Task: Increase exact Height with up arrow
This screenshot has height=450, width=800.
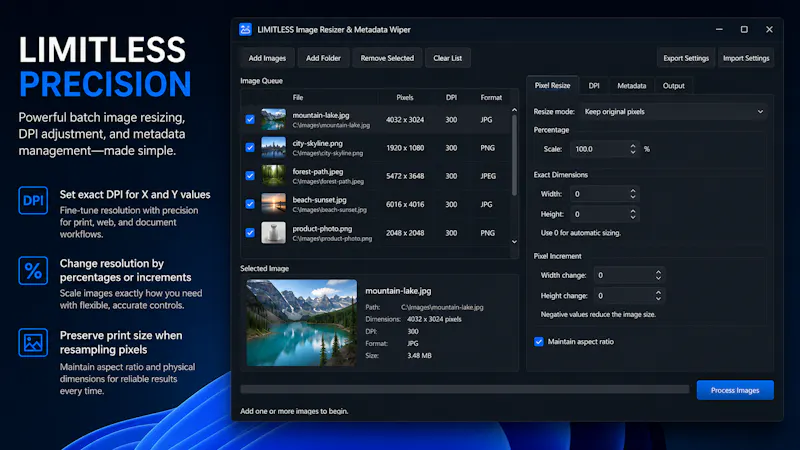Action: 633,211
